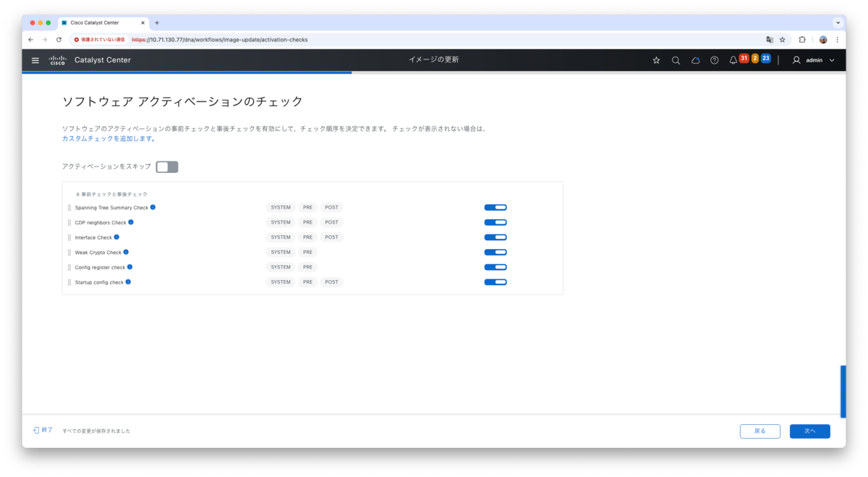
Task: Click SYSTEM tag on Config register check row
Action: [x=281, y=267]
